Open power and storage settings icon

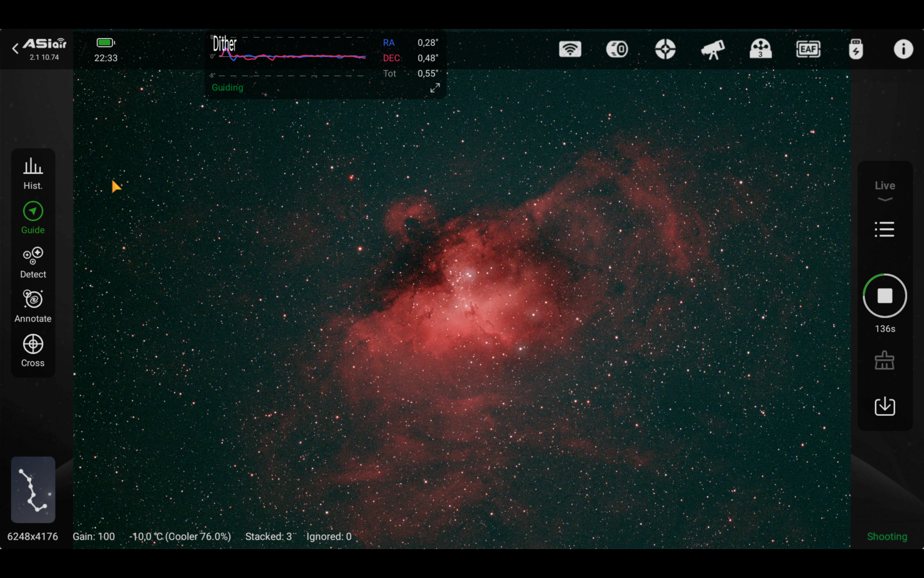pyautogui.click(x=856, y=49)
